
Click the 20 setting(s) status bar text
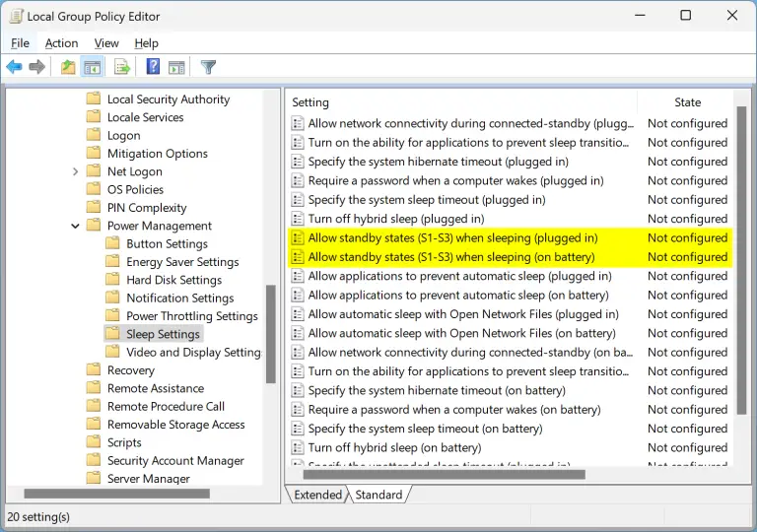click(38, 517)
